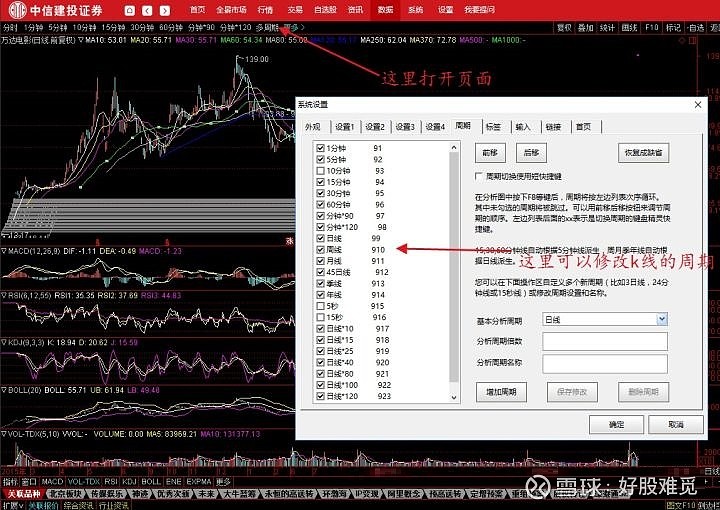Open 更多 periods in the period bar
The image size is (720, 510).
[294, 28]
